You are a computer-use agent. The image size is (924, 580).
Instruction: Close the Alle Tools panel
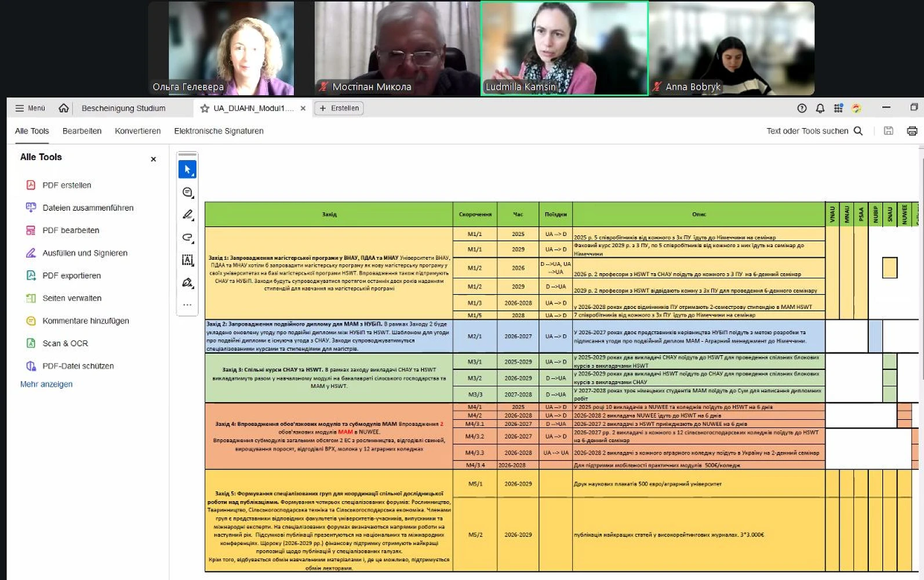point(153,159)
